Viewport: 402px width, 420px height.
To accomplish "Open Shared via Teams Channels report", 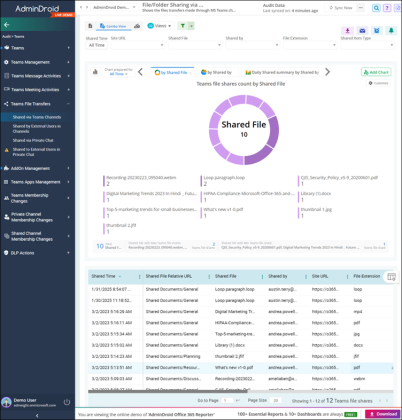I will 37,117.
